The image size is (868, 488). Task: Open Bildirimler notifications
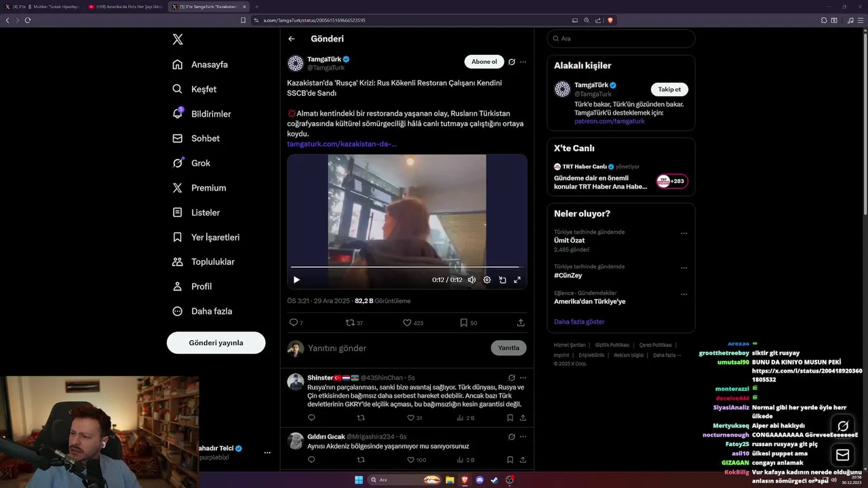click(x=201, y=114)
